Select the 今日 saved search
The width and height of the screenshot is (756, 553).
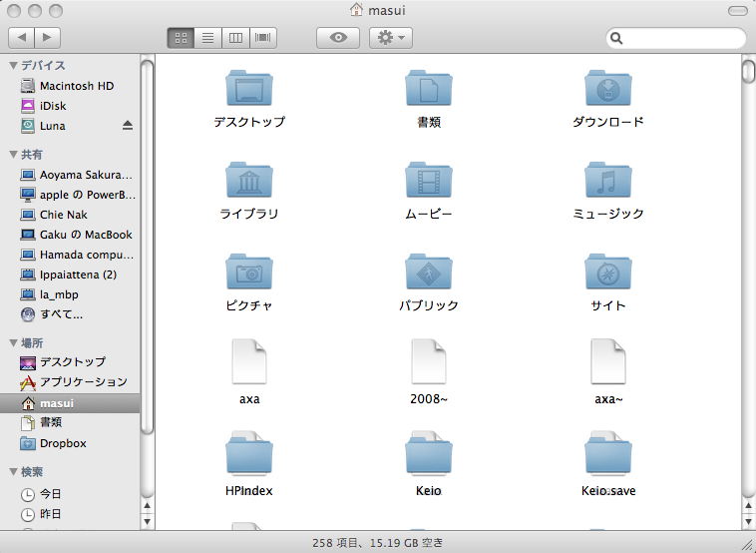[70, 494]
